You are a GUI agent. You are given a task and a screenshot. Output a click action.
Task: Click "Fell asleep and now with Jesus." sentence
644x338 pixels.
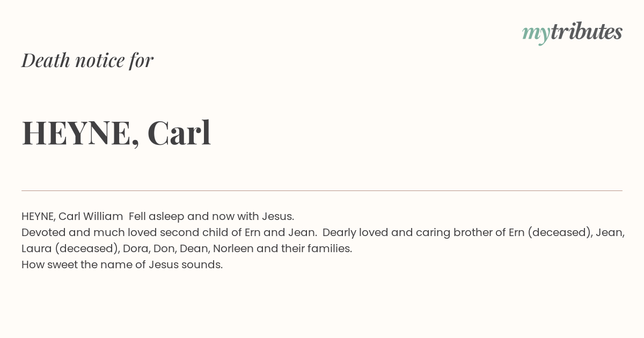211,216
